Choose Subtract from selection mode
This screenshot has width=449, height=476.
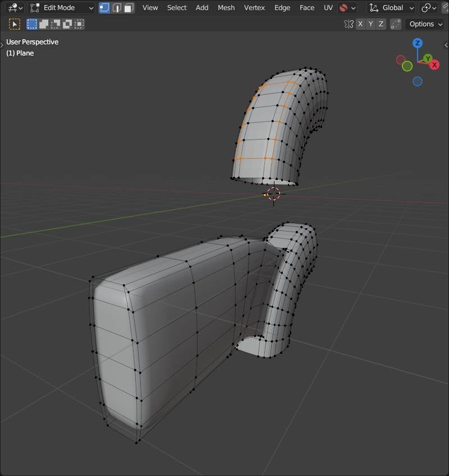click(56, 24)
